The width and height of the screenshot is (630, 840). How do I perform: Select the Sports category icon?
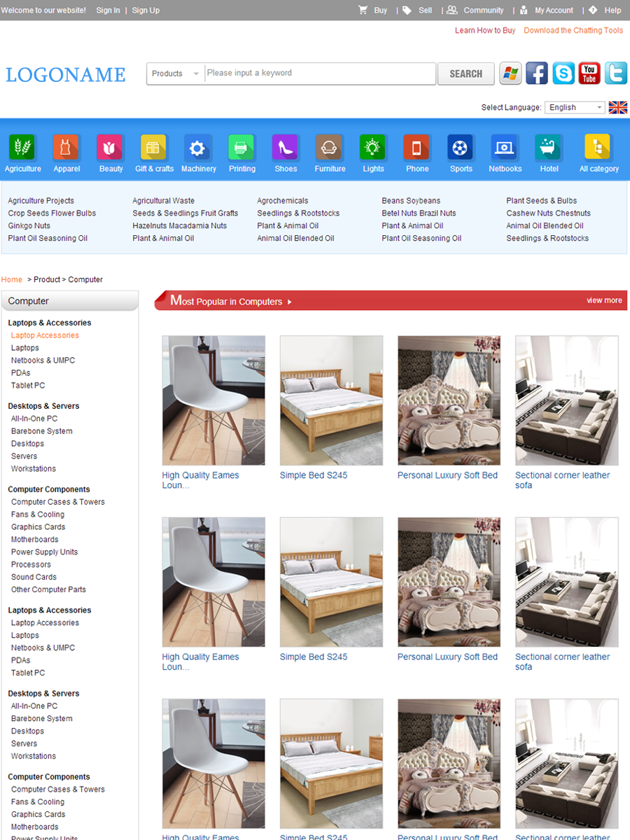(461, 147)
